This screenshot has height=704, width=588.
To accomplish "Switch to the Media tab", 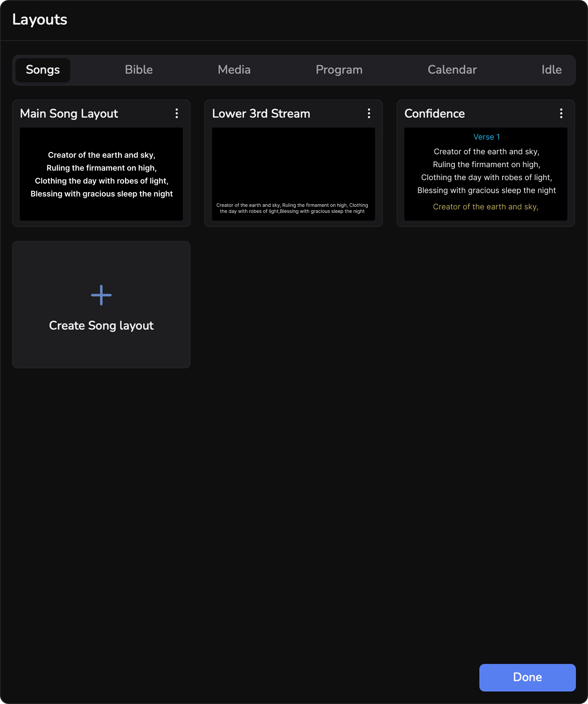I will tap(234, 70).
